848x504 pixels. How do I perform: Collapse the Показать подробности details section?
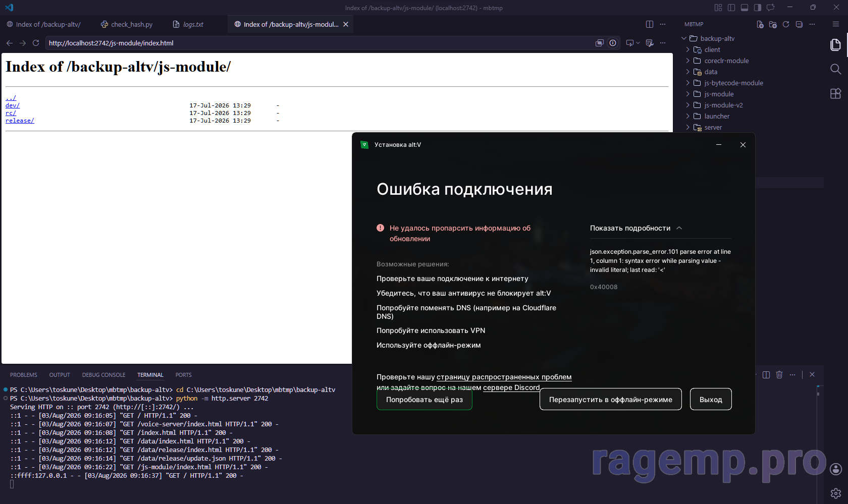636,228
